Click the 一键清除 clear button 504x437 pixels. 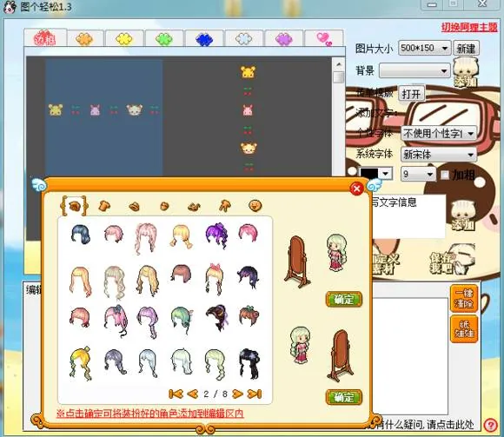(464, 298)
